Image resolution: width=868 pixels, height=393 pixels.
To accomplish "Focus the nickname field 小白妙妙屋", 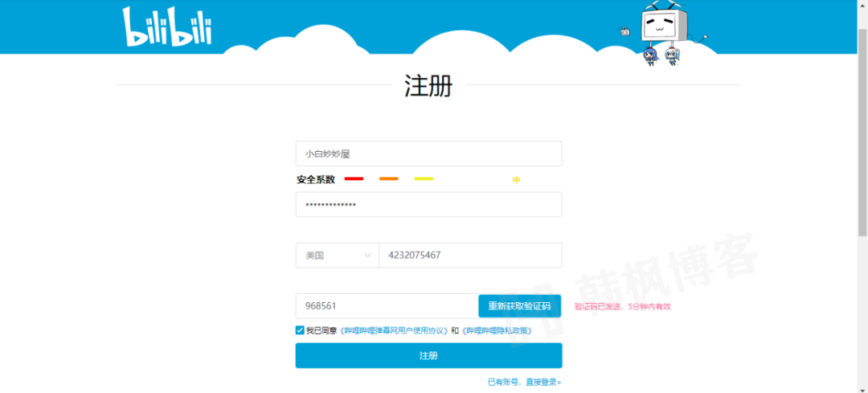I will 428,154.
